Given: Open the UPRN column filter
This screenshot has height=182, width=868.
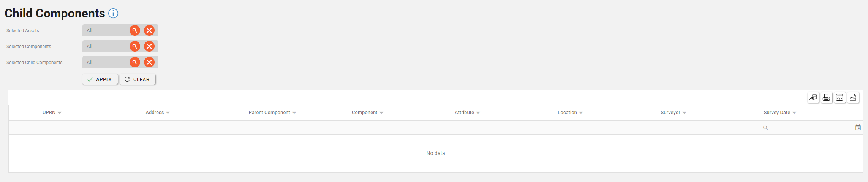Looking at the screenshot, I should (60, 113).
